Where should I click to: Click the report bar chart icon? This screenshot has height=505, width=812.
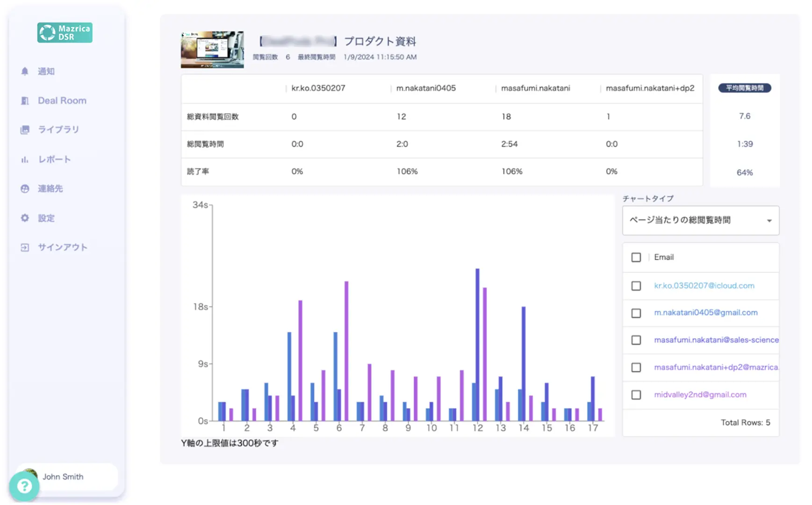[x=25, y=159]
